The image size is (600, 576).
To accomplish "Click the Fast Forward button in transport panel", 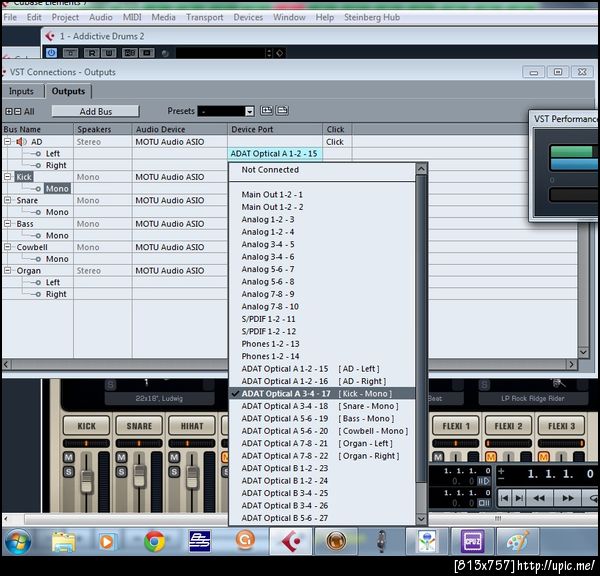I will [x=567, y=498].
